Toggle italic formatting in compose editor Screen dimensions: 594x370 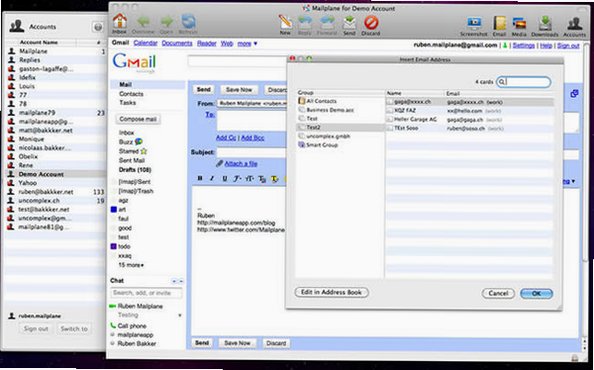[212, 179]
